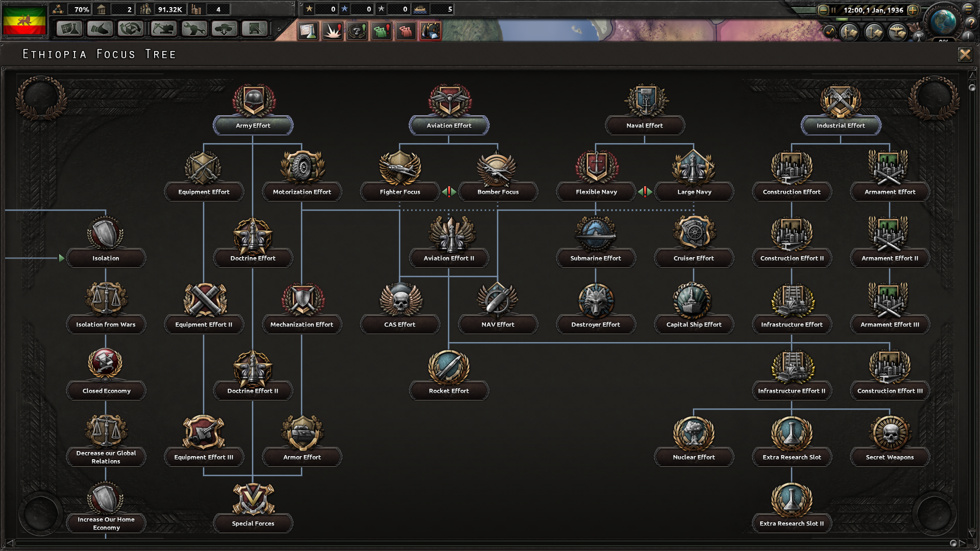Open the Logistics document button
The height and width of the screenshot is (551, 980).
tap(255, 29)
